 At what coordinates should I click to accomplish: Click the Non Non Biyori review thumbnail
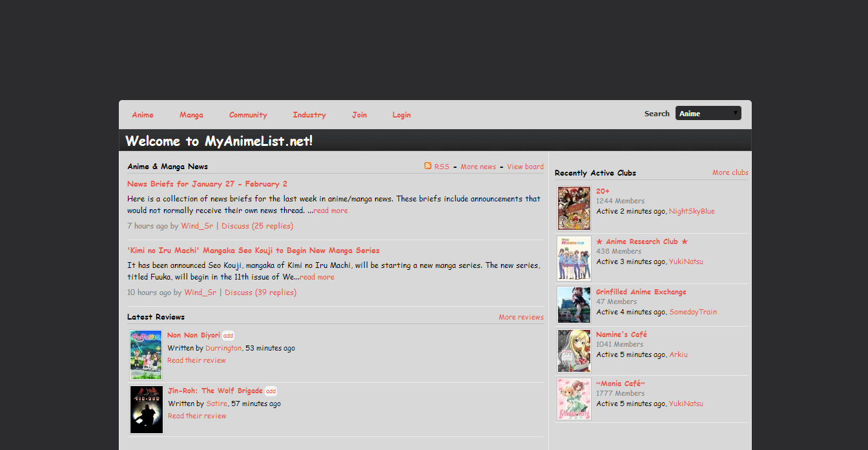tap(146, 354)
